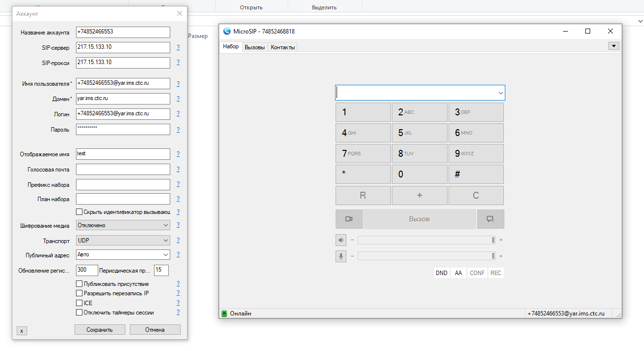The height and width of the screenshot is (351, 644).
Task: Click the green online status icon
Action: [x=224, y=314]
